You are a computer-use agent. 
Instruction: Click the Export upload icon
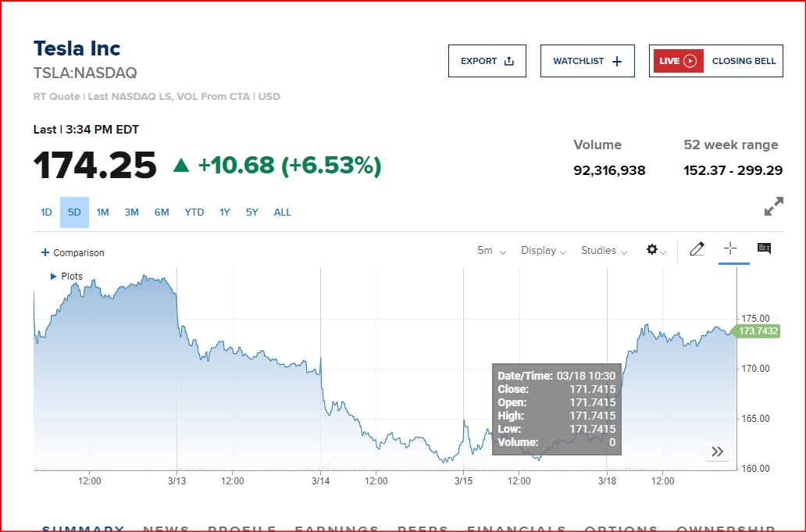coord(509,61)
